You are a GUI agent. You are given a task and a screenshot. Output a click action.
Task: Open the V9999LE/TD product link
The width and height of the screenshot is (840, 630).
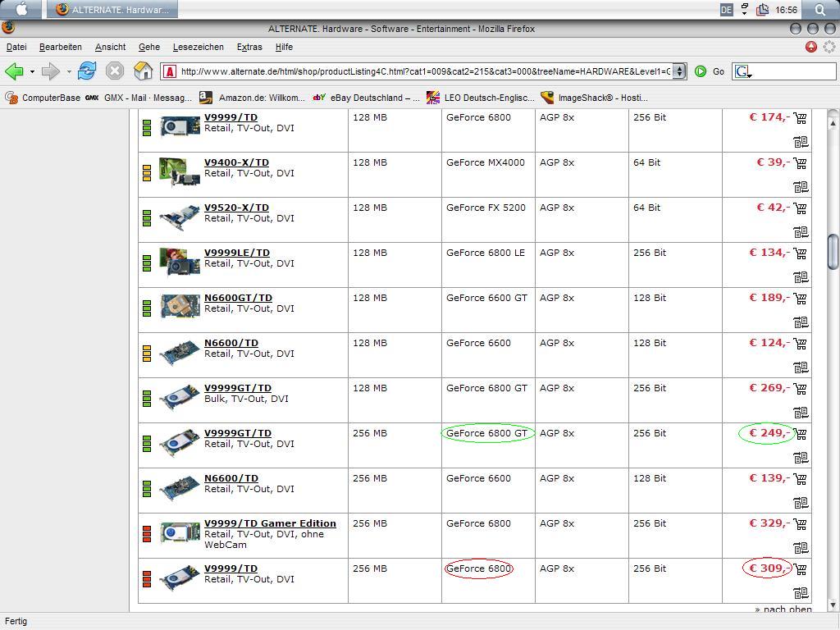click(x=237, y=253)
